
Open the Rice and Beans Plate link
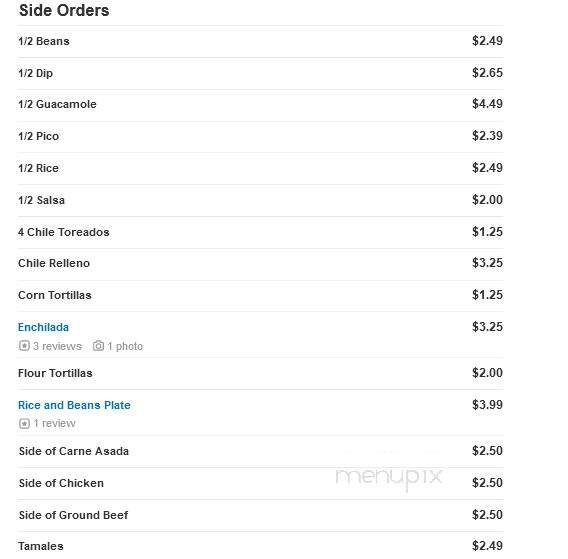(x=74, y=405)
